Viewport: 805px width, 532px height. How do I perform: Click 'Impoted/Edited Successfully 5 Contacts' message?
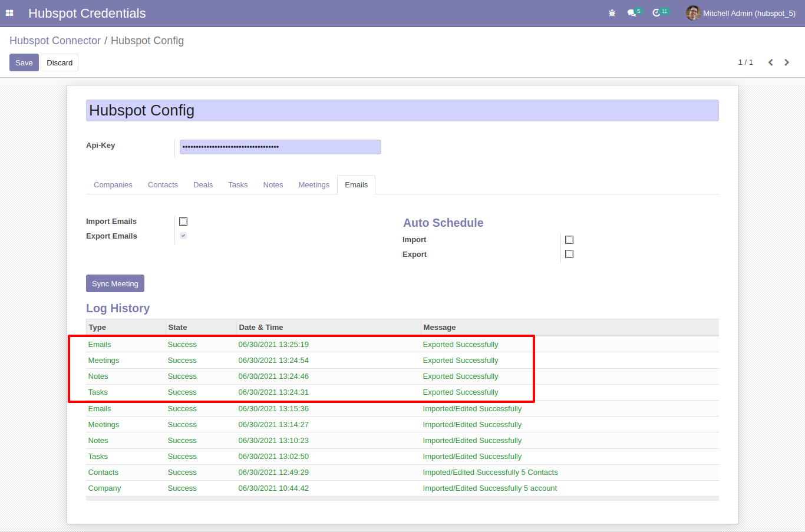click(x=490, y=472)
